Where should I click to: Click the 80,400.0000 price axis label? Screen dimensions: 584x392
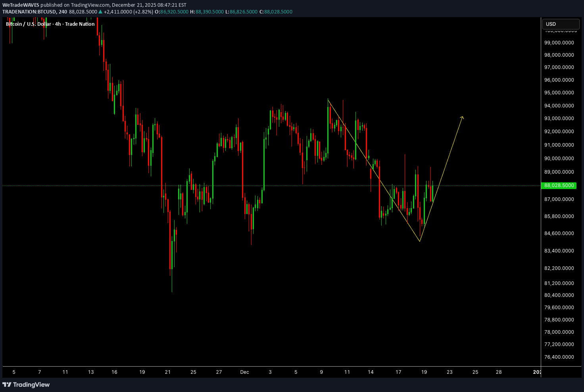click(x=559, y=295)
